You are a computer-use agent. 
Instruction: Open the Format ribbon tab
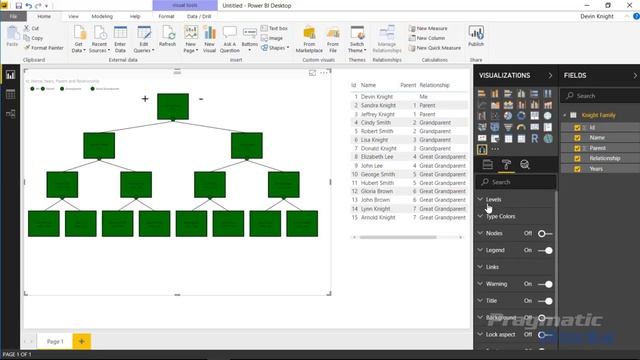click(166, 16)
